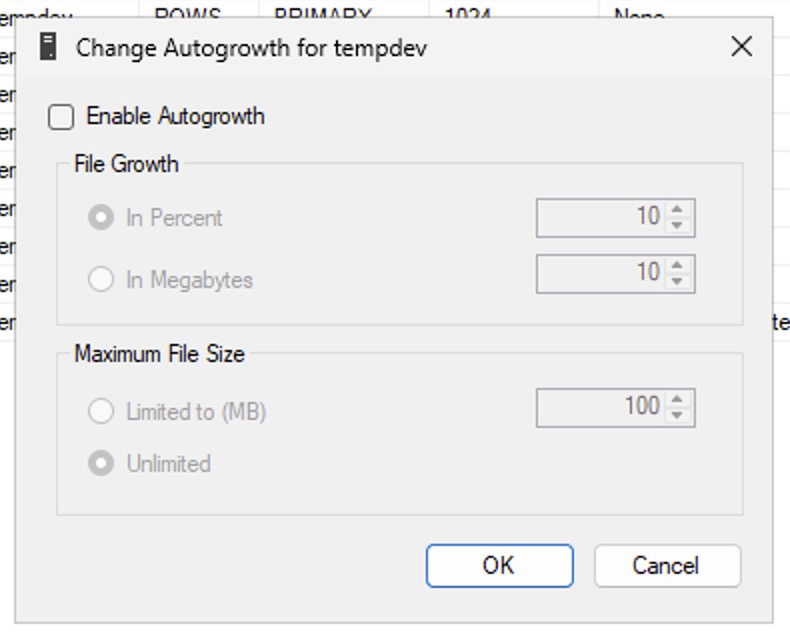Select the In Megabytes radio option
This screenshot has height=640, width=790.
pyautogui.click(x=101, y=280)
